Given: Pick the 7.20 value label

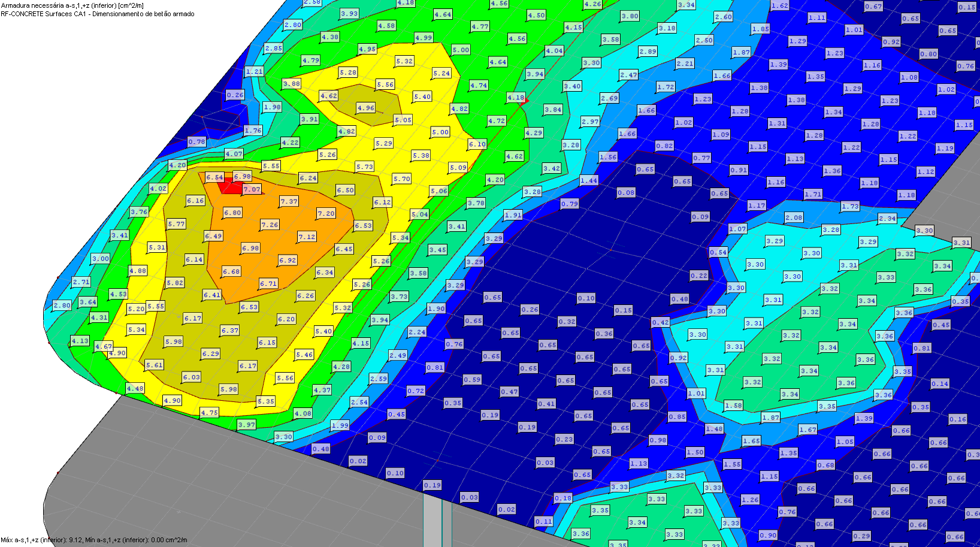Looking at the screenshot, I should point(326,213).
